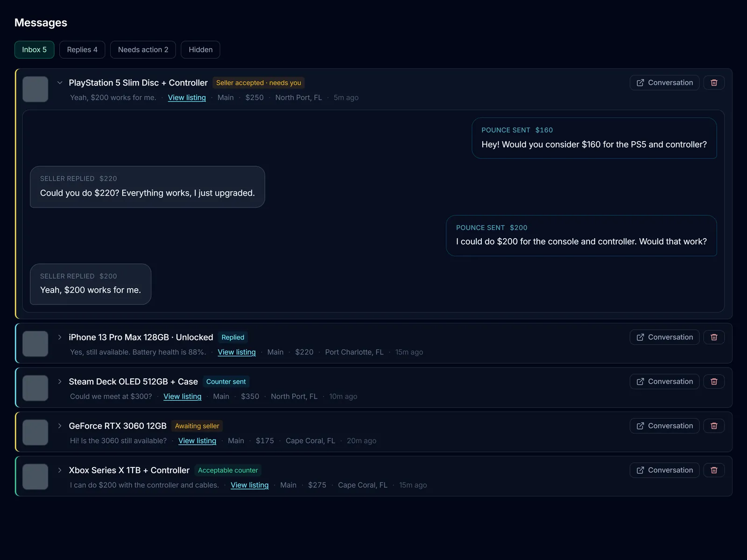Click the 'Acceptable counter' status badge
The image size is (747, 560).
click(x=228, y=470)
